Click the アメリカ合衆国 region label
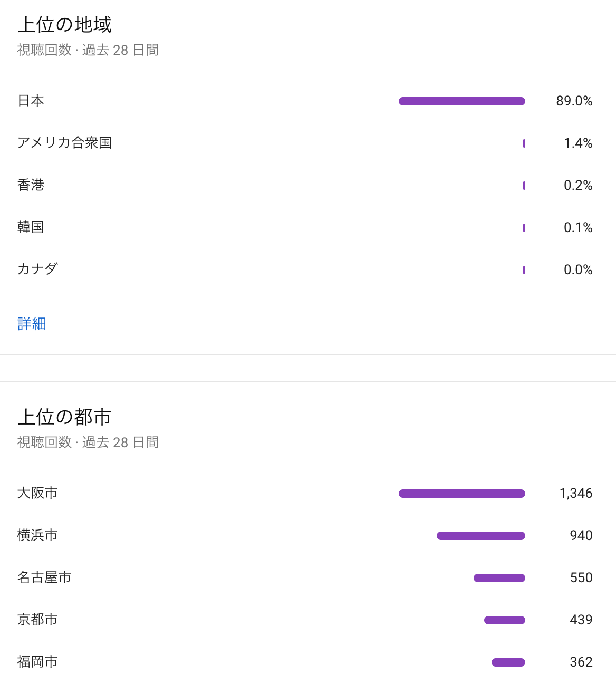The image size is (616, 694). [64, 143]
